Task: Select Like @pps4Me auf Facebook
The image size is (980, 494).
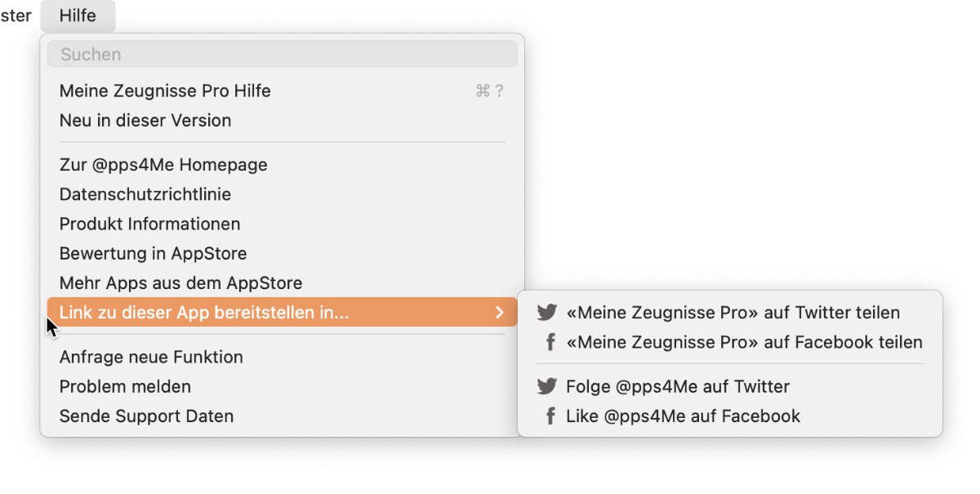Action: [730, 416]
